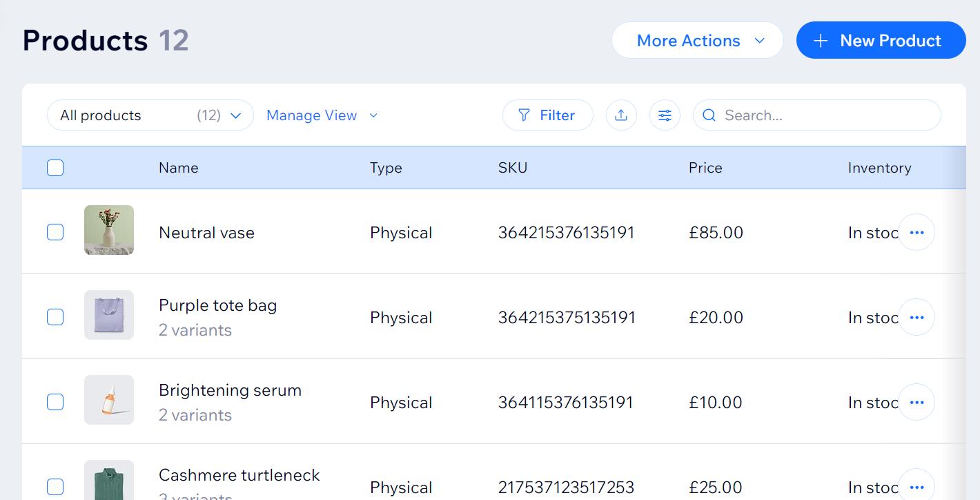Open the export products icon
The height and width of the screenshot is (500, 980).
[621, 115]
